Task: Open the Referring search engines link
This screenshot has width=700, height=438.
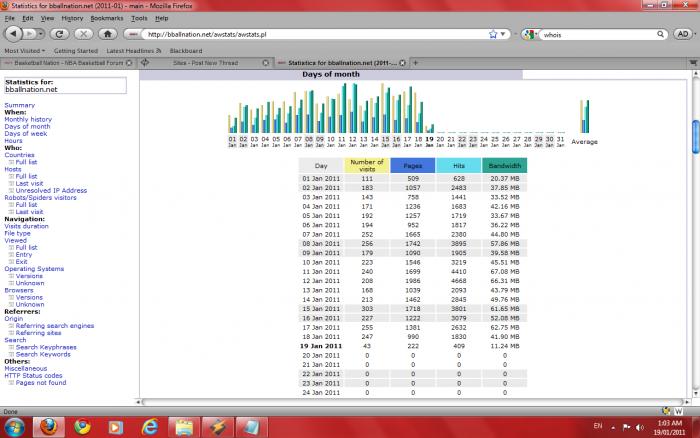Action: pyautogui.click(x=54, y=326)
